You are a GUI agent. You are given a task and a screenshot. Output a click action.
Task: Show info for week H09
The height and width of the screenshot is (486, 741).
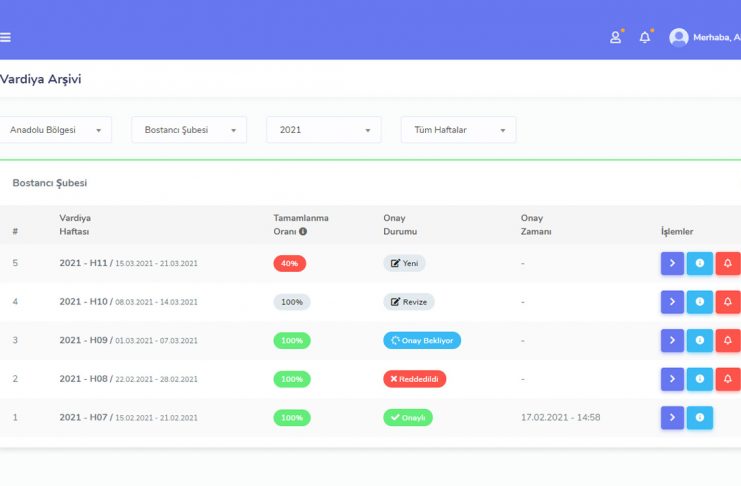[699, 340]
